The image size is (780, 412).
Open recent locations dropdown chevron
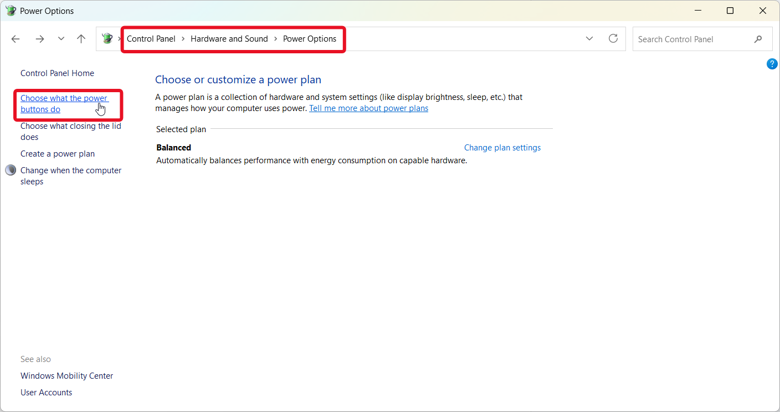pos(61,39)
